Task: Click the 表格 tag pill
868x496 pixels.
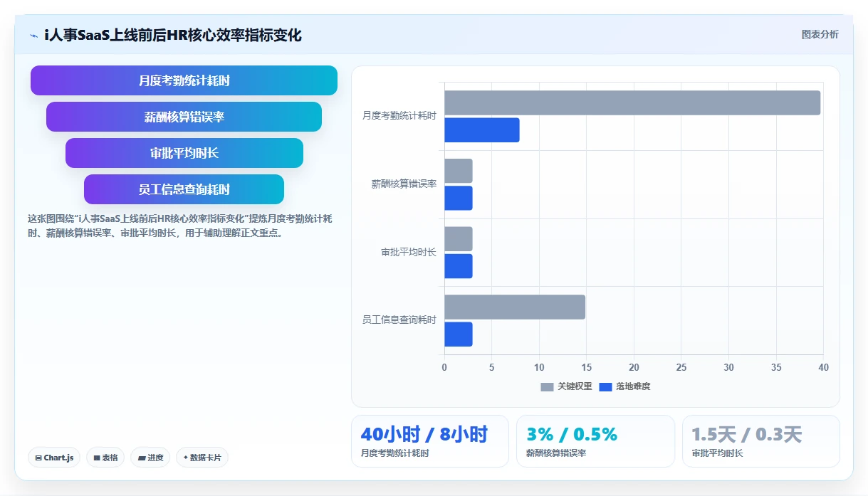Action: [105, 458]
